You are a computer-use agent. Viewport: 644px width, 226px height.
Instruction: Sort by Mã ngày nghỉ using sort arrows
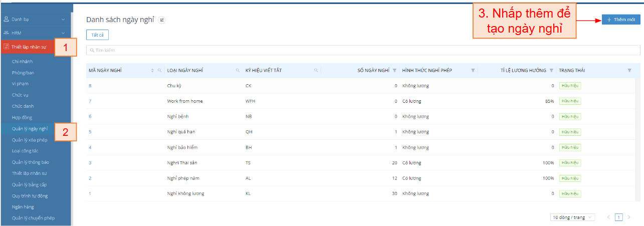[152, 71]
